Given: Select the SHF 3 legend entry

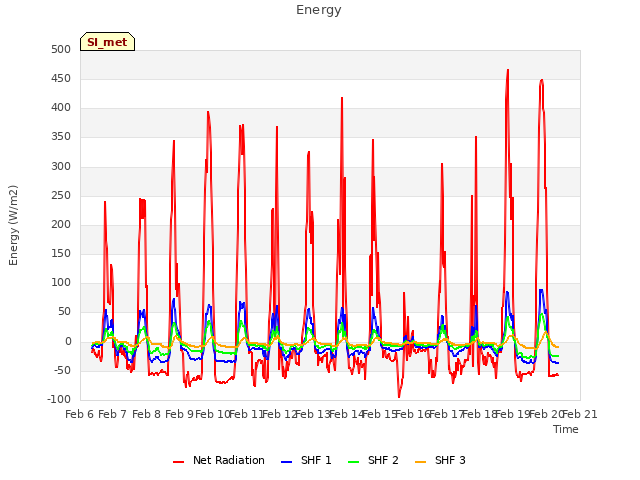Looking at the screenshot, I should pos(440,460).
